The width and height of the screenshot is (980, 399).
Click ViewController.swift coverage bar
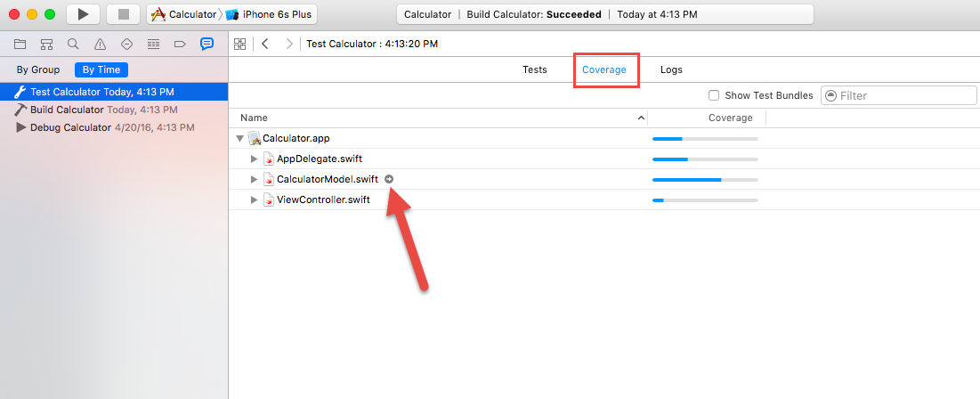(x=705, y=200)
